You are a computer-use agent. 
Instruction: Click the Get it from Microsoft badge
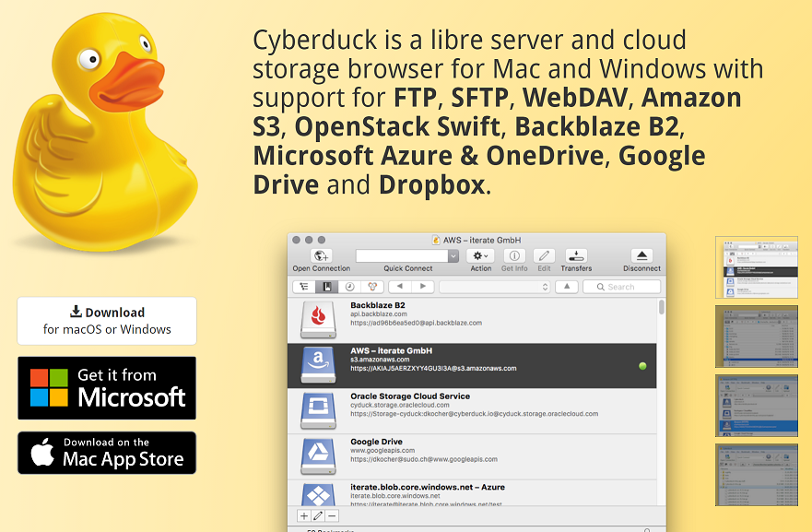(107, 388)
